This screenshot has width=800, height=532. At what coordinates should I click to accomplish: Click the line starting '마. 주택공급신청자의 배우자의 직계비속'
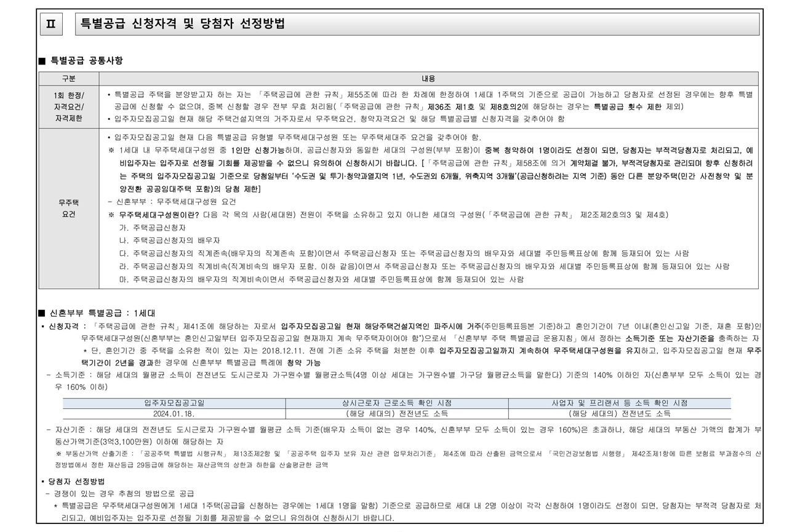pyautogui.click(x=321, y=279)
